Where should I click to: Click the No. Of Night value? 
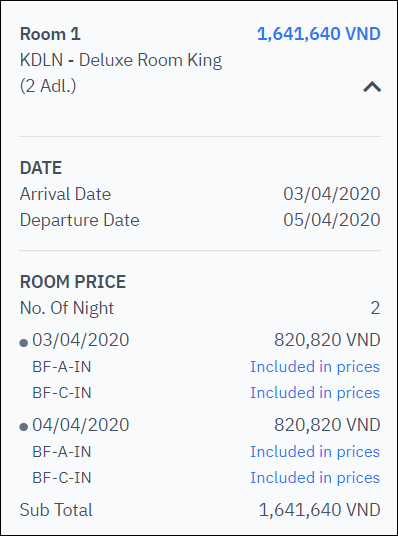point(375,308)
